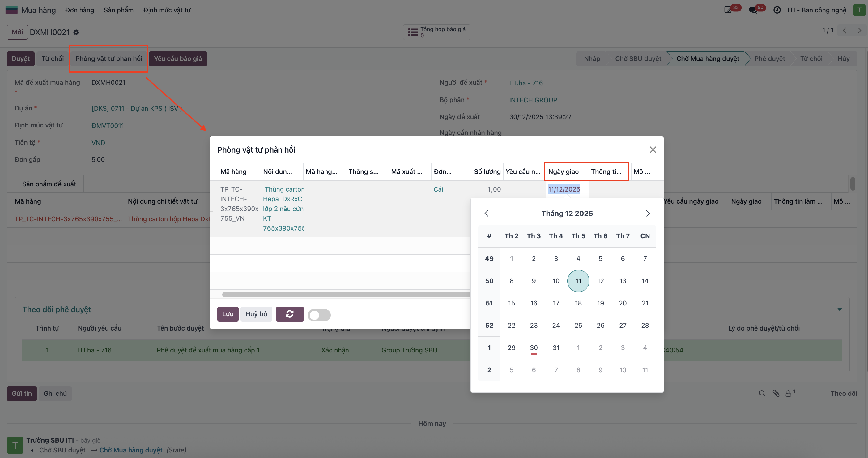The width and height of the screenshot is (868, 458).
Task: Collapse the Theo dõi phê duyệt section
Action: [x=839, y=309]
